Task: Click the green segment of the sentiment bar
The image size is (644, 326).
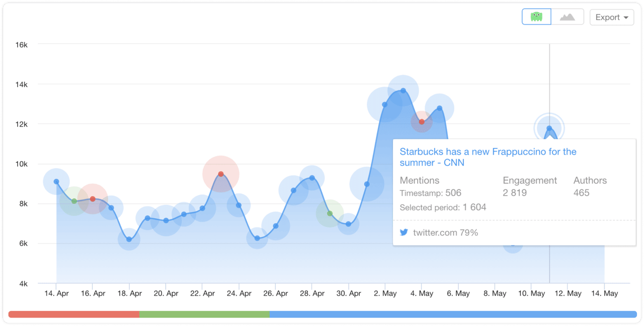Action: pos(204,314)
